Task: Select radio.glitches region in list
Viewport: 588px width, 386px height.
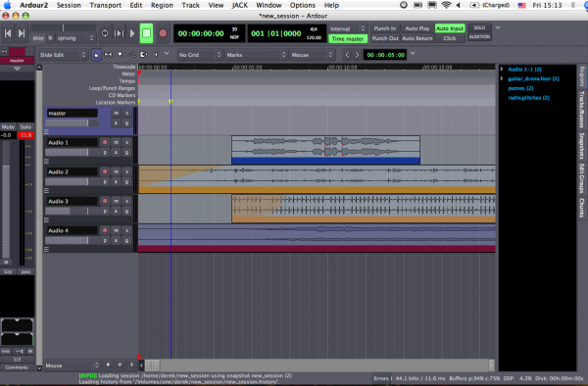Action: [x=529, y=98]
